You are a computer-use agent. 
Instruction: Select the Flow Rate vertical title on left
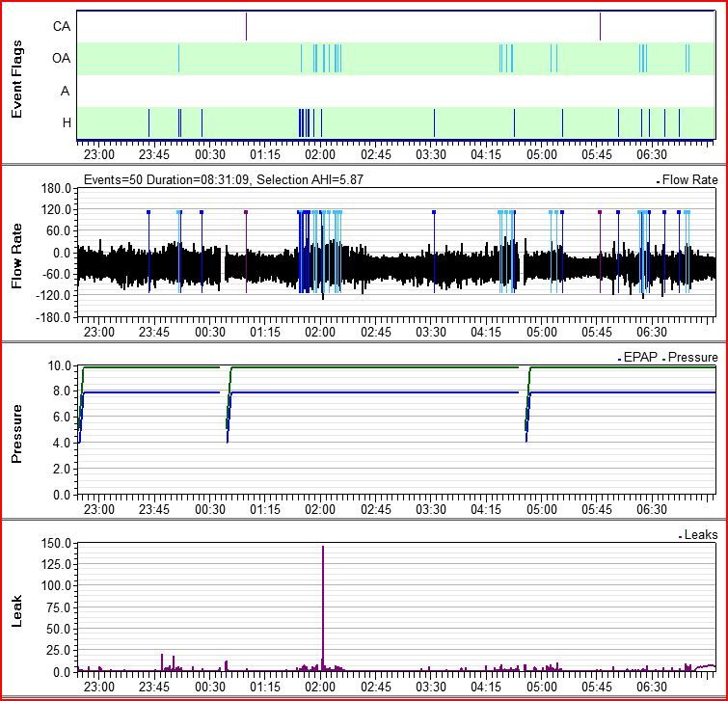[x=16, y=254]
